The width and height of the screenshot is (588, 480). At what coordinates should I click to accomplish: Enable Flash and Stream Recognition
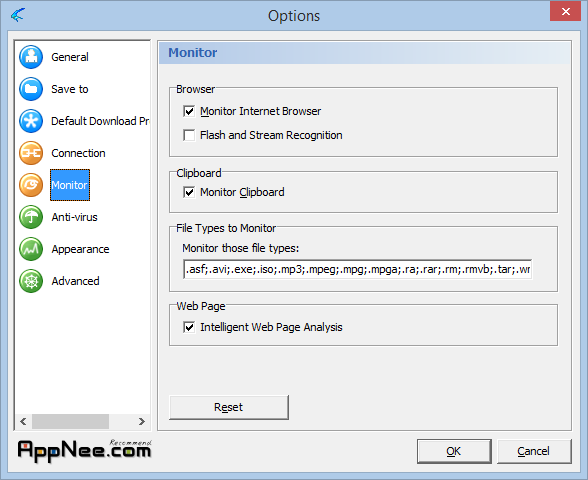click(189, 135)
